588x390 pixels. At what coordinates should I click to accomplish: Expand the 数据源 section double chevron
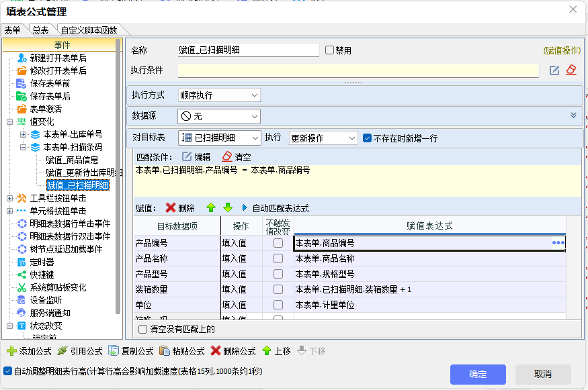(573, 115)
